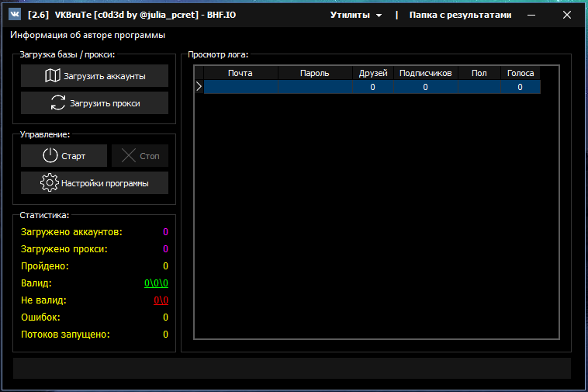Click the power icon on Старт
The image size is (588, 392).
point(50,155)
